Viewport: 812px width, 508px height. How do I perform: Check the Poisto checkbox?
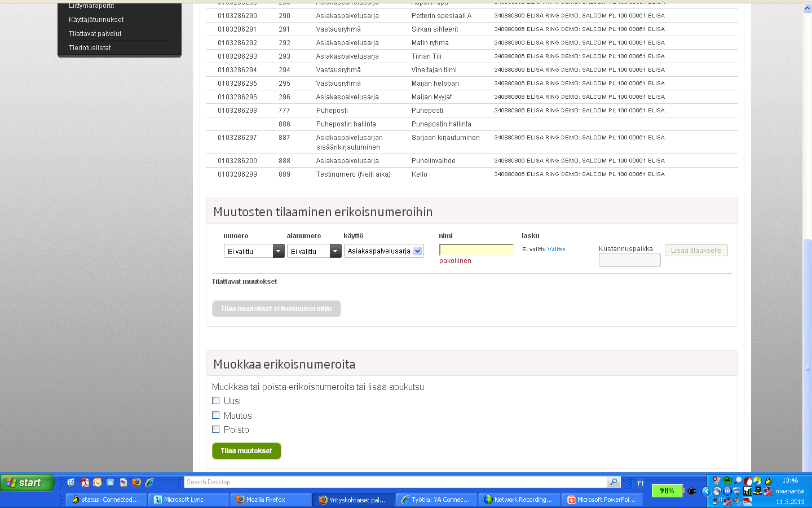coord(215,429)
